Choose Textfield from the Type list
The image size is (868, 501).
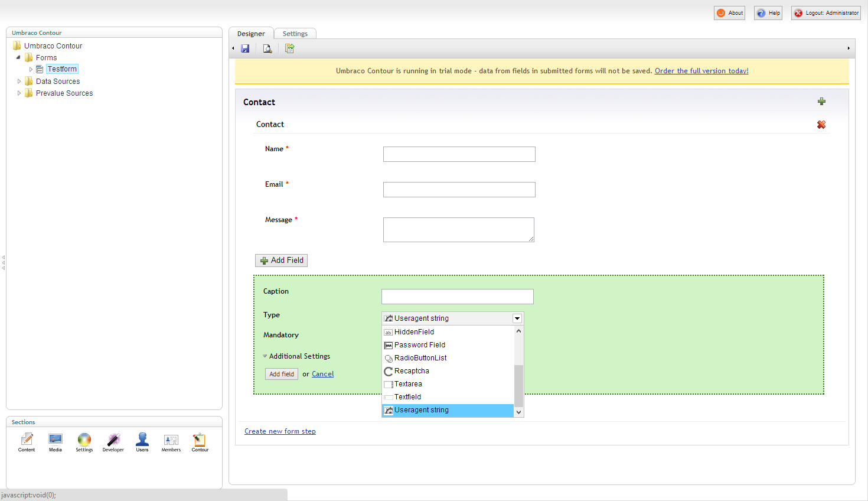pos(448,397)
